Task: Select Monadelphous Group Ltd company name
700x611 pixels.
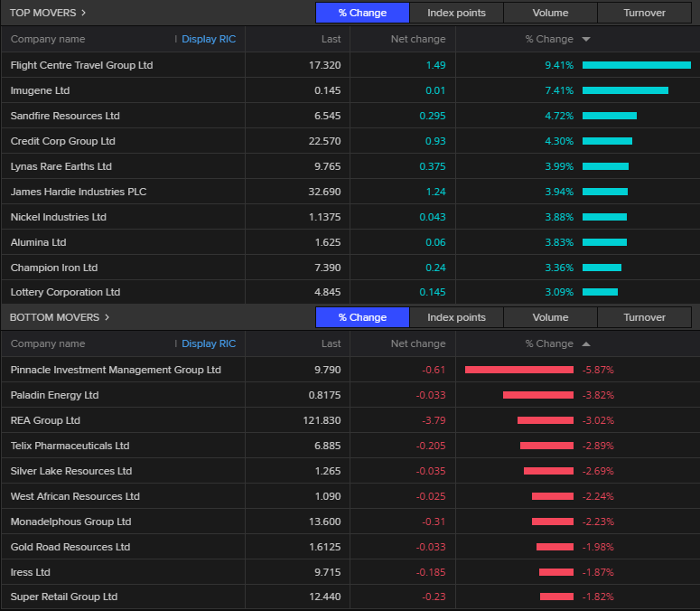Action: (71, 522)
